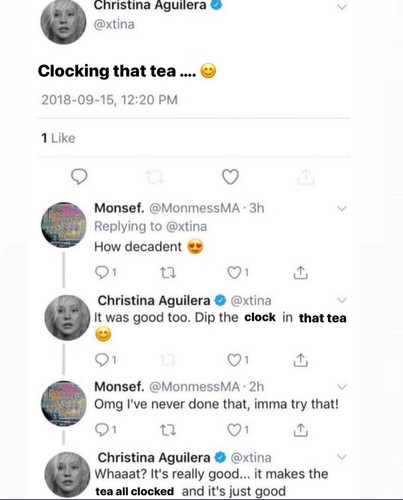Like the 'How decadent' reply

(x=238, y=273)
